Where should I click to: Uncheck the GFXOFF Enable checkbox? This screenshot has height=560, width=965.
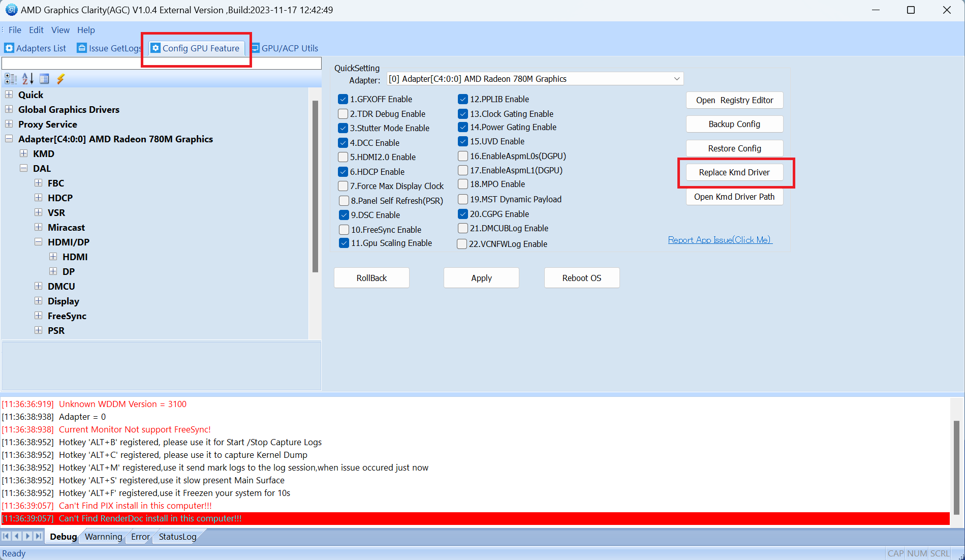pyautogui.click(x=343, y=99)
